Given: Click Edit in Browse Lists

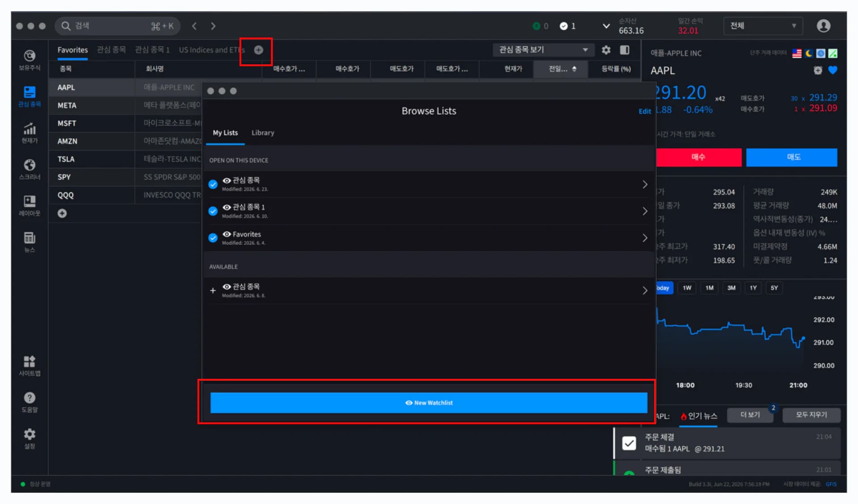Looking at the screenshot, I should (644, 111).
